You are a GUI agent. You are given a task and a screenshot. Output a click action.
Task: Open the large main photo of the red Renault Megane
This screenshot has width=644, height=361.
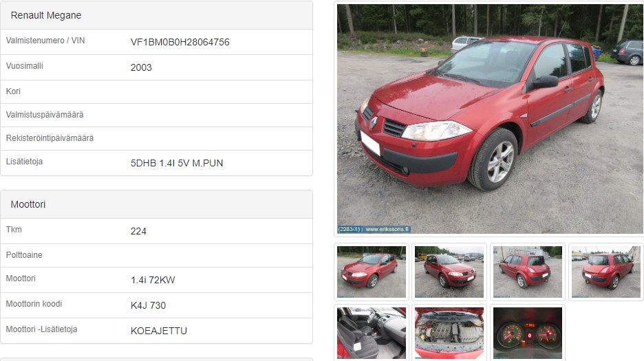click(x=490, y=119)
